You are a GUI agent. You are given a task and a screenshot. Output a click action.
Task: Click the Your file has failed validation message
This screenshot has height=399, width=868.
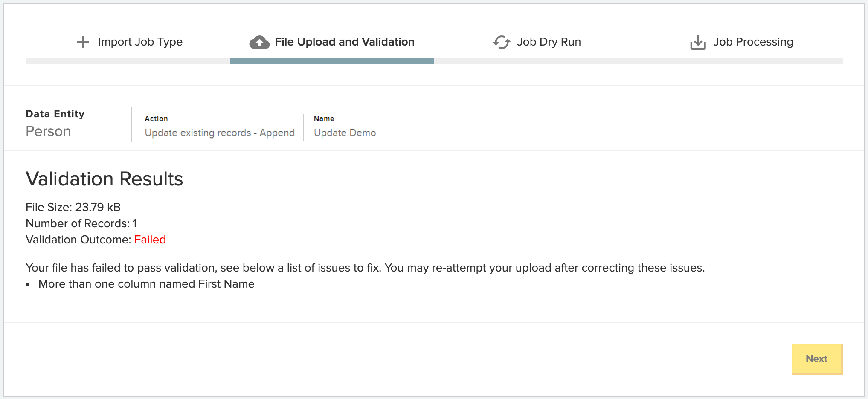pos(365,268)
